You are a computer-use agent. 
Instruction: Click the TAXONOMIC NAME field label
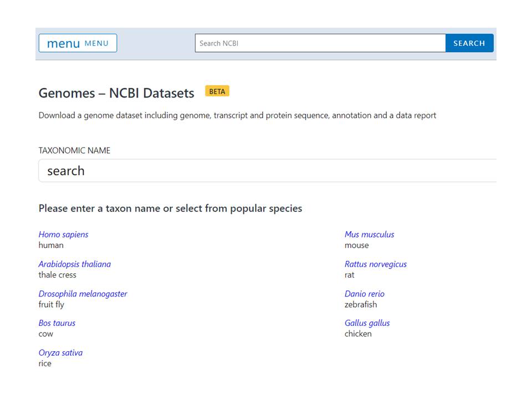(74, 151)
